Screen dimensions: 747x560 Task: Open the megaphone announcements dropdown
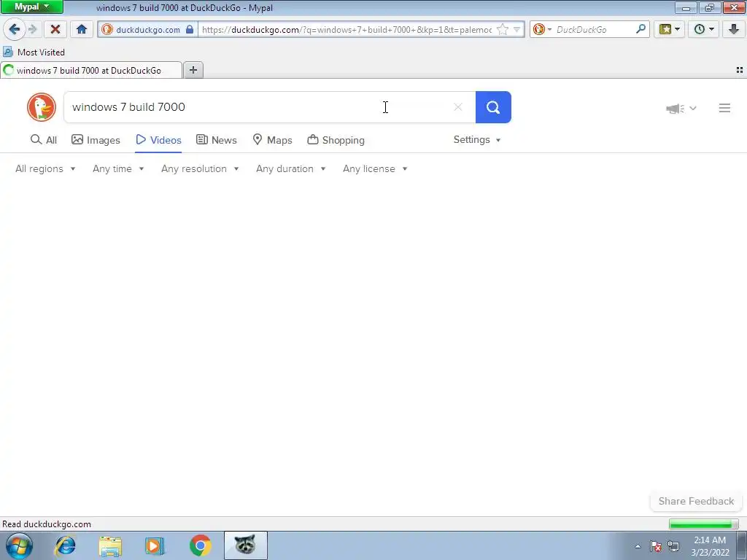[x=681, y=109]
